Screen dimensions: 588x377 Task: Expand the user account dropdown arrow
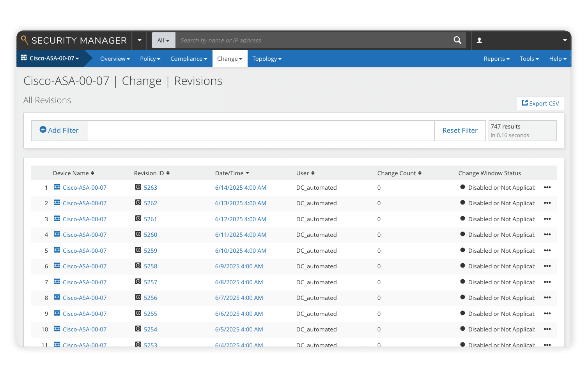tap(565, 41)
